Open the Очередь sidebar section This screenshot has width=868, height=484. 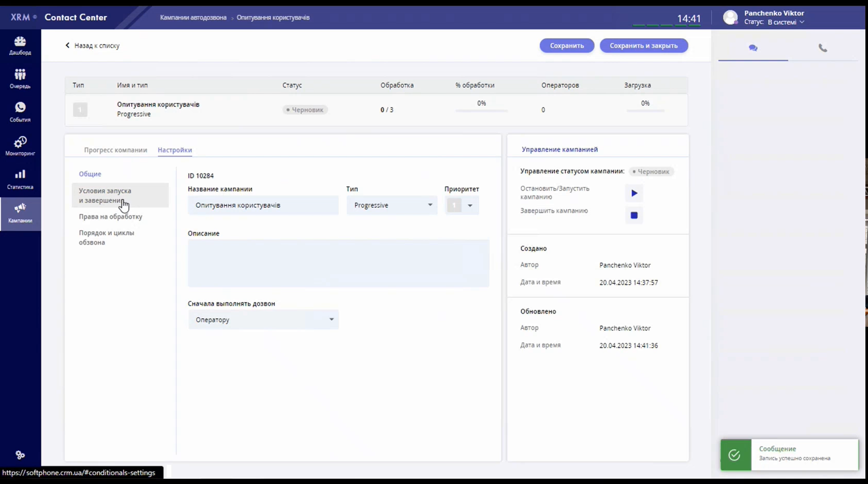point(20,79)
